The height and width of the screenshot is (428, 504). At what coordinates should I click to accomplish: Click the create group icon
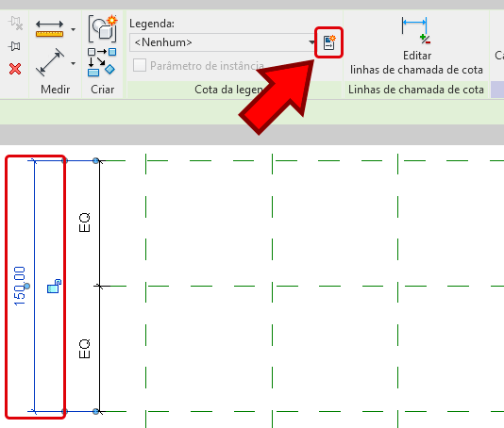[x=103, y=28]
